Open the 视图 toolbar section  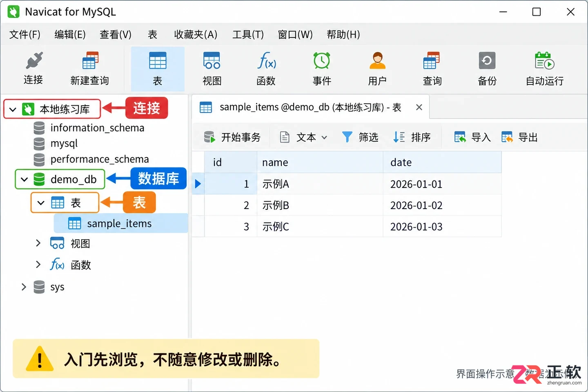click(x=212, y=69)
